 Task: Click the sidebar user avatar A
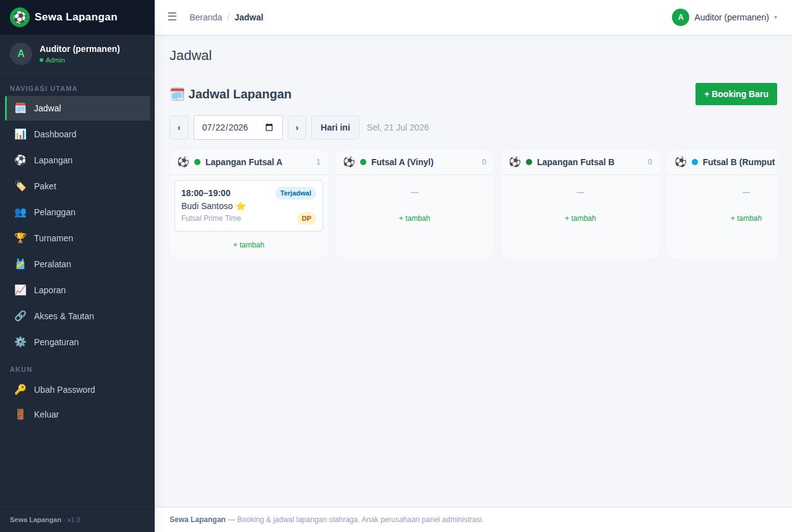click(21, 54)
